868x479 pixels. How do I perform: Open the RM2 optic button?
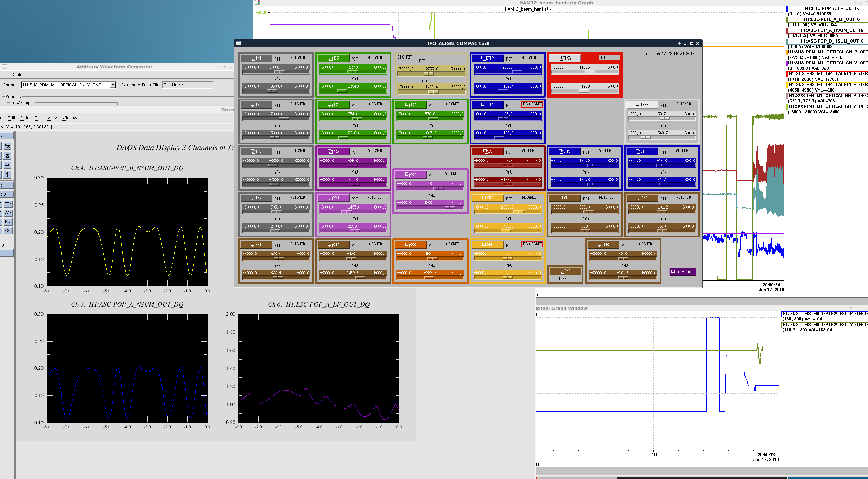coord(333,245)
